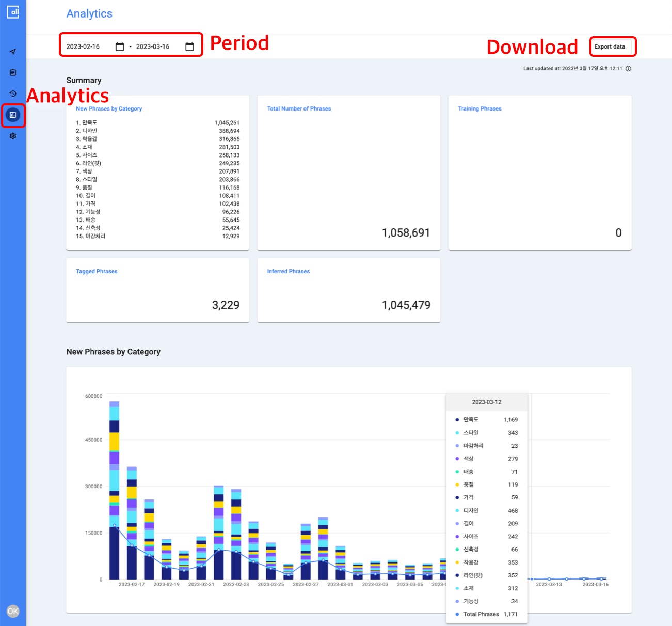Screen dimensions: 672x626
Task: Select the Analytics bar chart sidebar icon
Action: click(13, 115)
